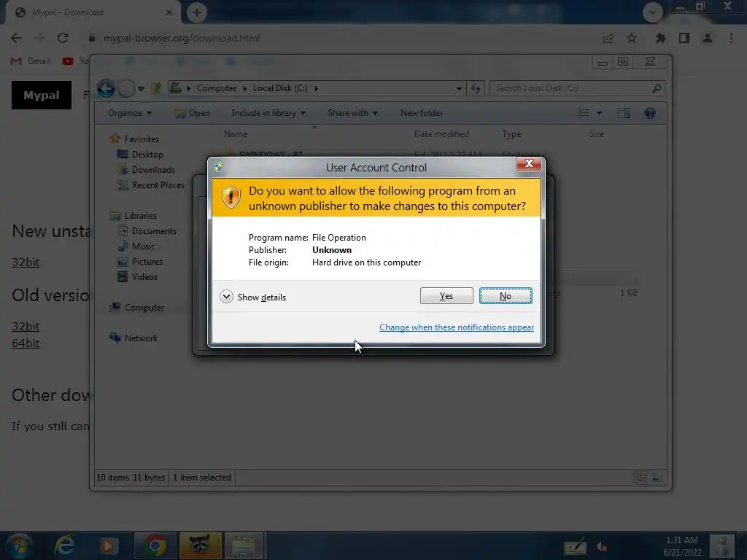Click New folder in Explorer toolbar
The image size is (747, 560).
tap(422, 113)
